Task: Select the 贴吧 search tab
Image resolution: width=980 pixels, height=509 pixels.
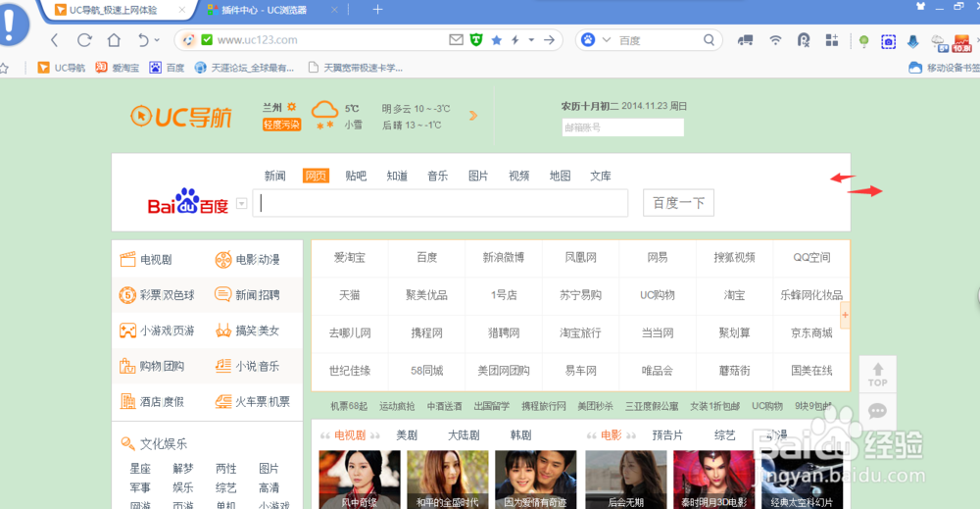Action: click(356, 176)
